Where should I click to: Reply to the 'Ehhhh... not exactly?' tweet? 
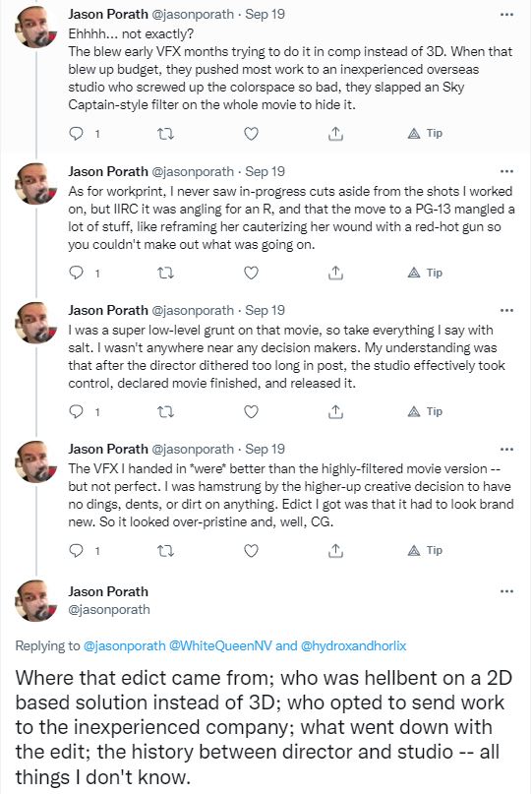click(x=76, y=134)
